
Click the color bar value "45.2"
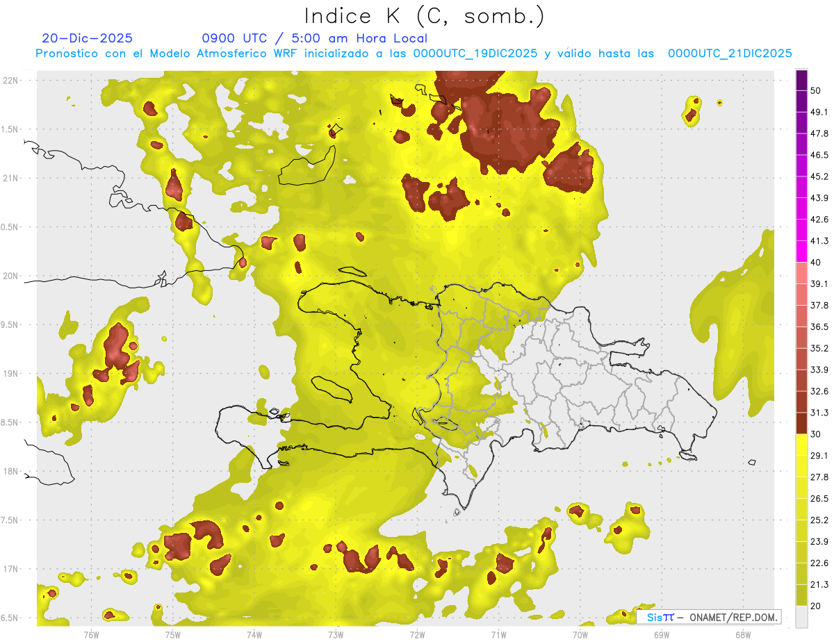pos(819,176)
